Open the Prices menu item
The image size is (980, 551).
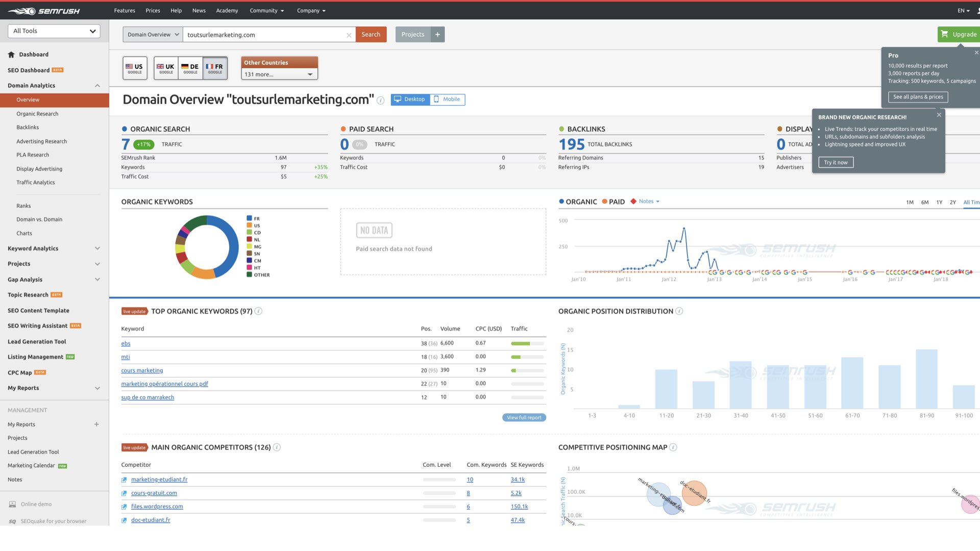click(x=153, y=11)
